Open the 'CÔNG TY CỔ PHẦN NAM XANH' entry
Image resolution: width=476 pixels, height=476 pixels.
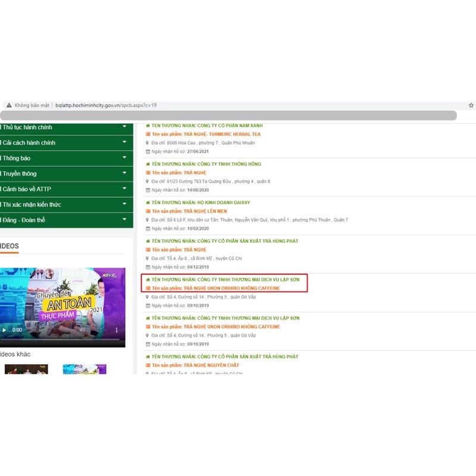click(x=206, y=126)
